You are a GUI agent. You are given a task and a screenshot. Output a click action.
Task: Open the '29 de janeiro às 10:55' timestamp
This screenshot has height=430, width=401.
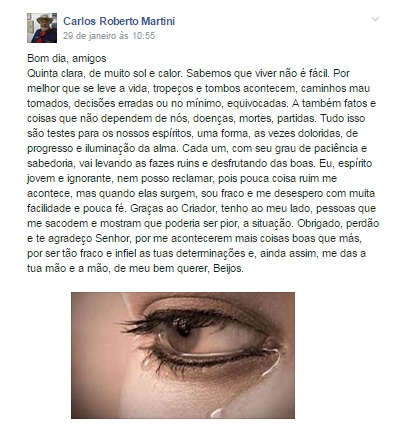point(109,36)
